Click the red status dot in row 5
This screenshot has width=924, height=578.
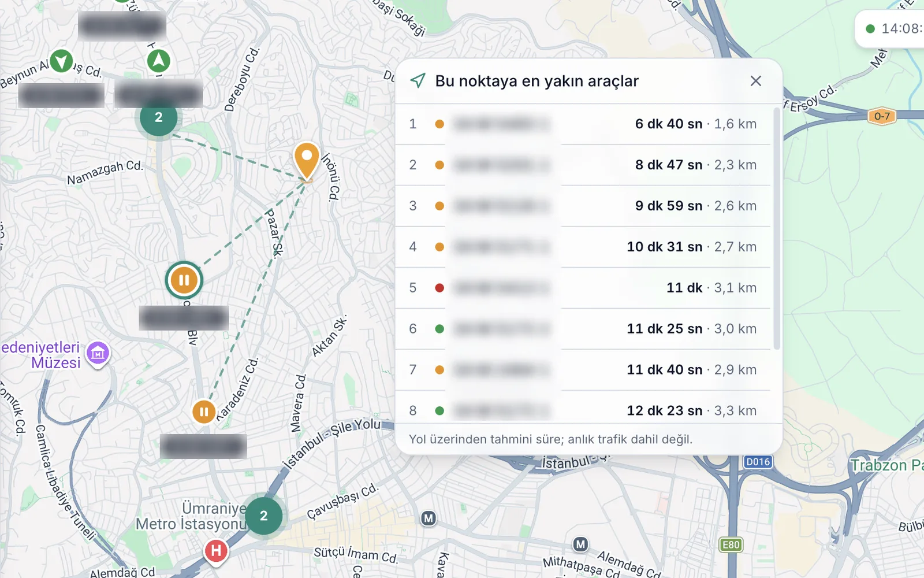pos(439,288)
